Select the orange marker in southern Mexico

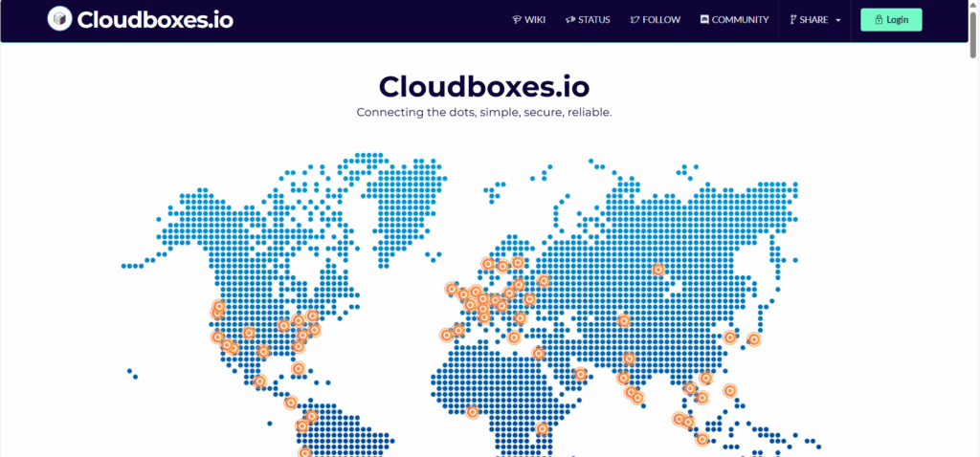(x=259, y=381)
